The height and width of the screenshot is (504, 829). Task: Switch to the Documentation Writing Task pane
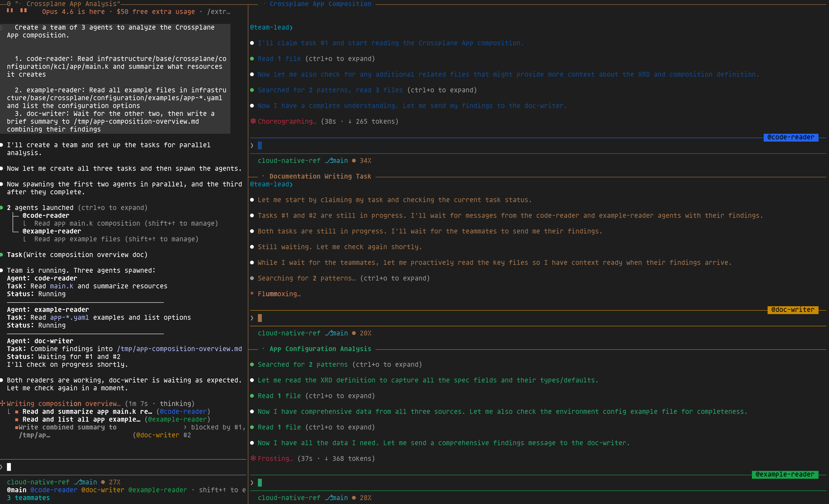(320, 176)
